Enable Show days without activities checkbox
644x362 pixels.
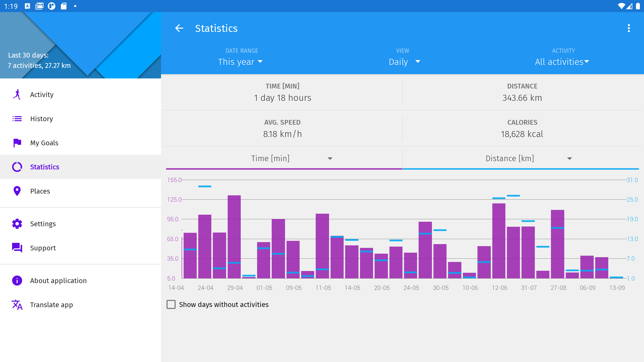point(171,304)
